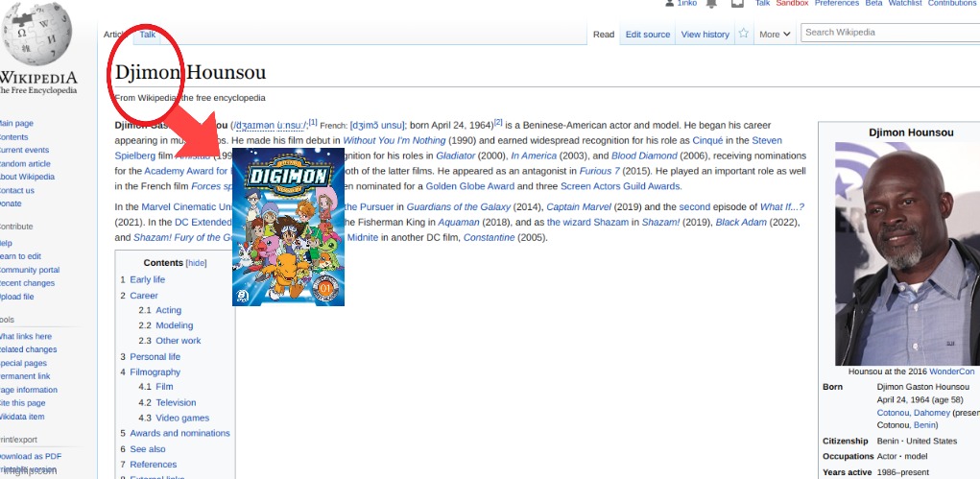Open the Watchlist link

905,3
